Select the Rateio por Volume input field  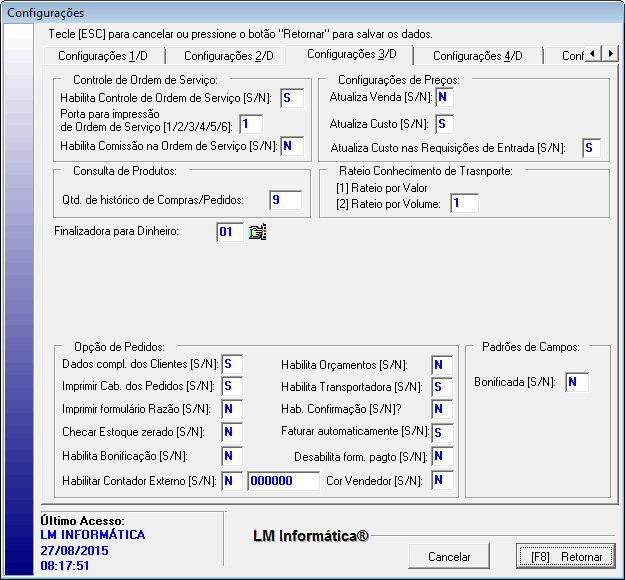tap(464, 203)
